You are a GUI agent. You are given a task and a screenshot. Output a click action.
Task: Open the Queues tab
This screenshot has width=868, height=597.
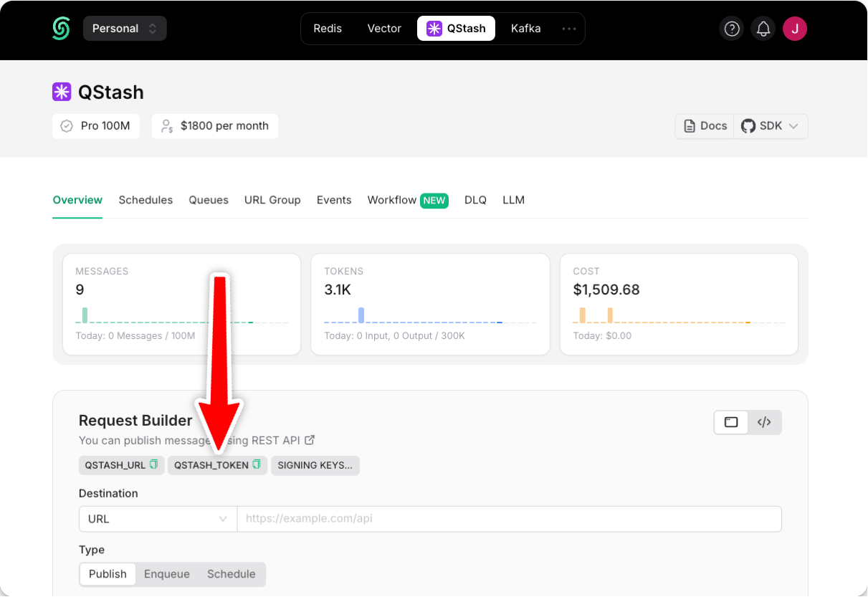coord(209,200)
